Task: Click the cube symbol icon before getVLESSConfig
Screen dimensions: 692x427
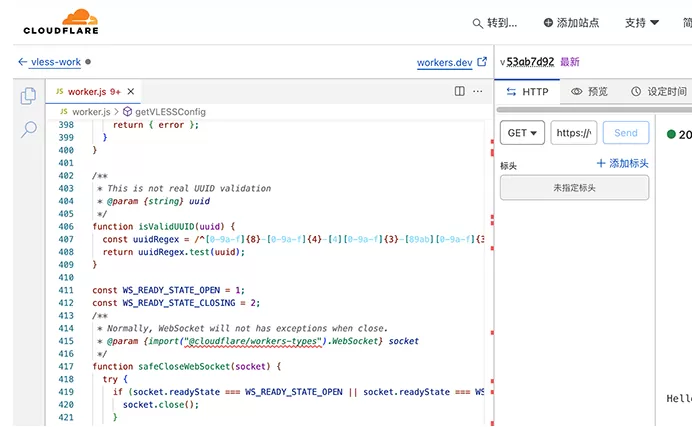Action: (x=127, y=112)
